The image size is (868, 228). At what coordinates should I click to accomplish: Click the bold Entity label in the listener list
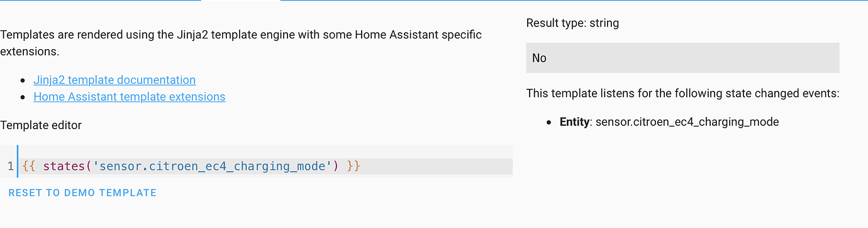(x=574, y=122)
